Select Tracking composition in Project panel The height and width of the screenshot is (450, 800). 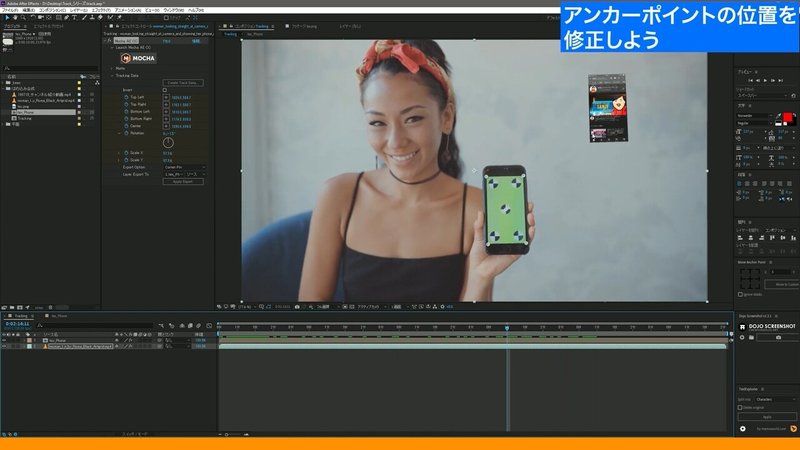tap(24, 118)
